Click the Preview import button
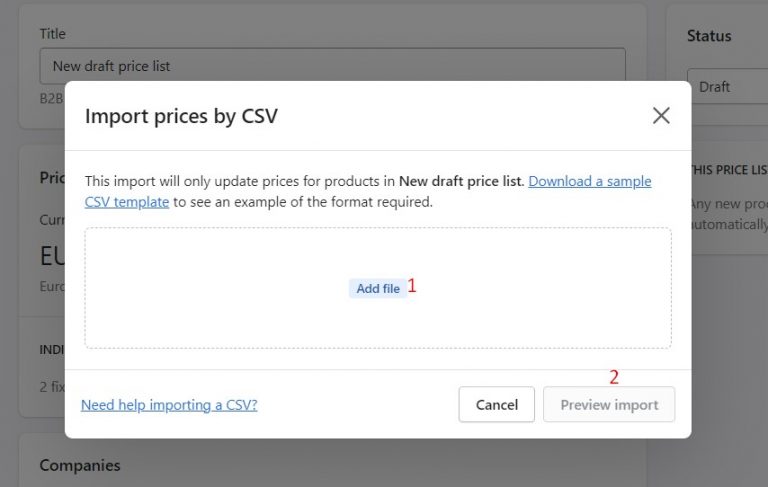 609,405
